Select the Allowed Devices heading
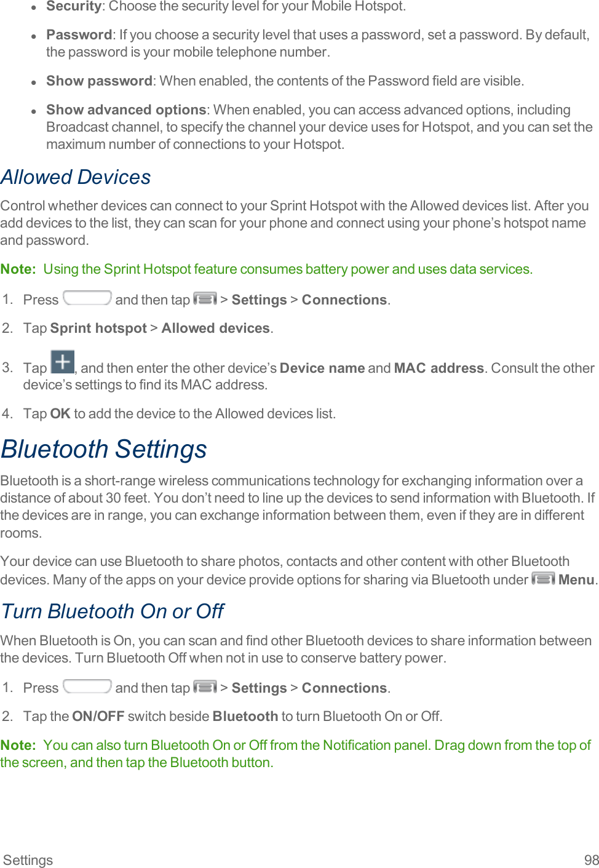 pos(76,177)
